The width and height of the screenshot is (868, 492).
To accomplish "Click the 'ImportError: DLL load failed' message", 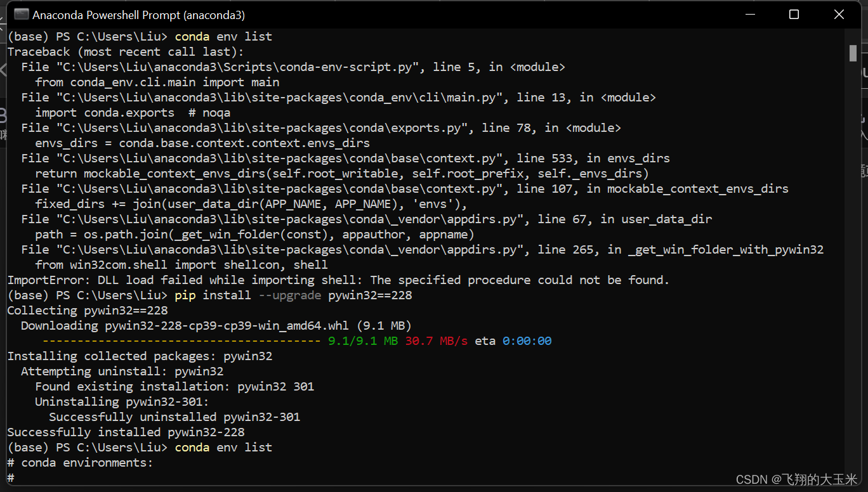I will (338, 280).
